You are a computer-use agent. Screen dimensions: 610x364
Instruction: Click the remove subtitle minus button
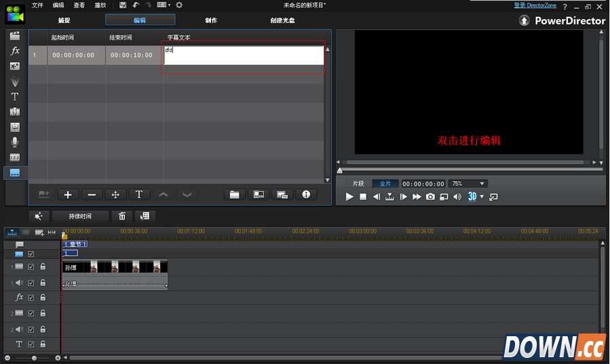pos(92,195)
